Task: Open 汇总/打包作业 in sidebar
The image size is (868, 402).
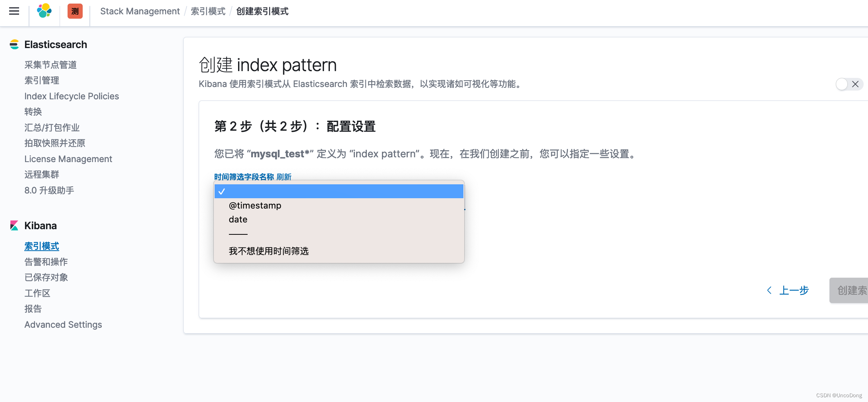Action: (x=52, y=128)
